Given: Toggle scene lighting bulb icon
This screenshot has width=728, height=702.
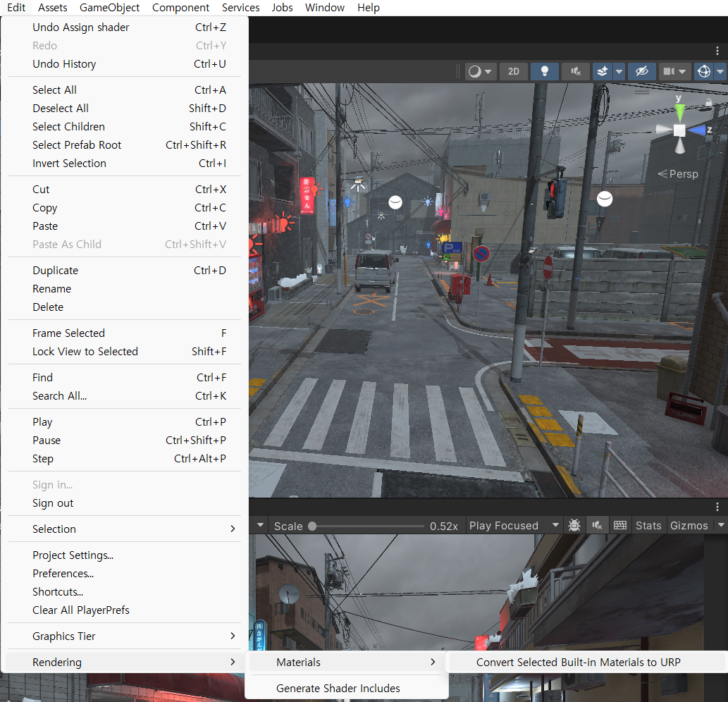Looking at the screenshot, I should (545, 71).
